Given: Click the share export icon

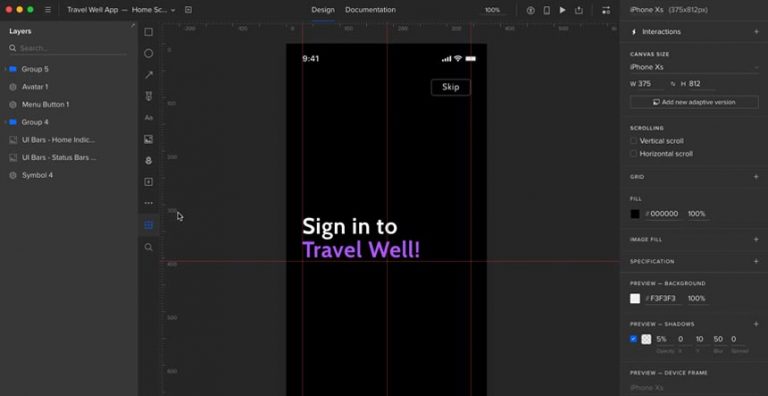Looking at the screenshot, I should 579,10.
